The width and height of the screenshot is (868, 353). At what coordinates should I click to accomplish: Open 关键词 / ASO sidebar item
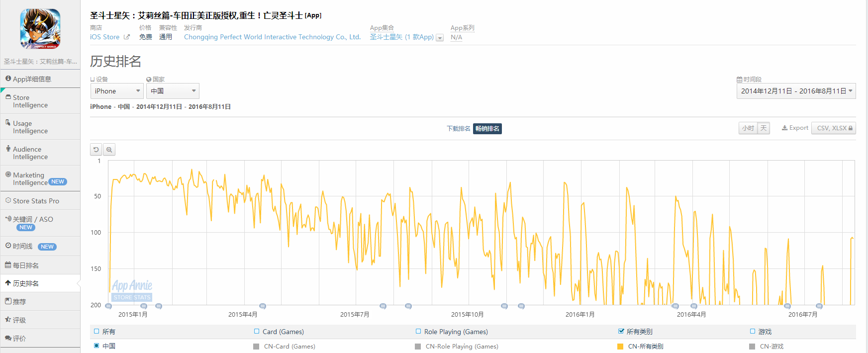pyautogui.click(x=40, y=223)
